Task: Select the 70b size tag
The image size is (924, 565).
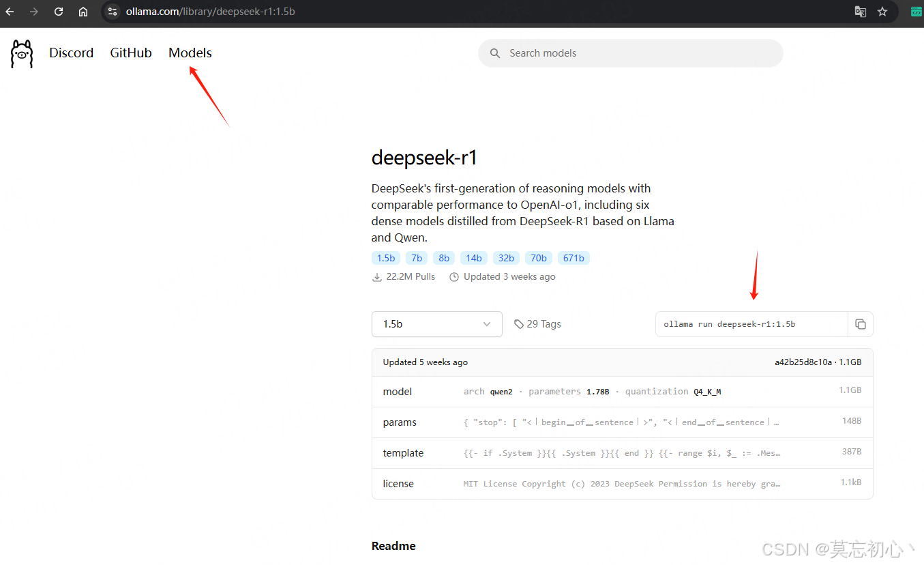Action: [x=539, y=258]
